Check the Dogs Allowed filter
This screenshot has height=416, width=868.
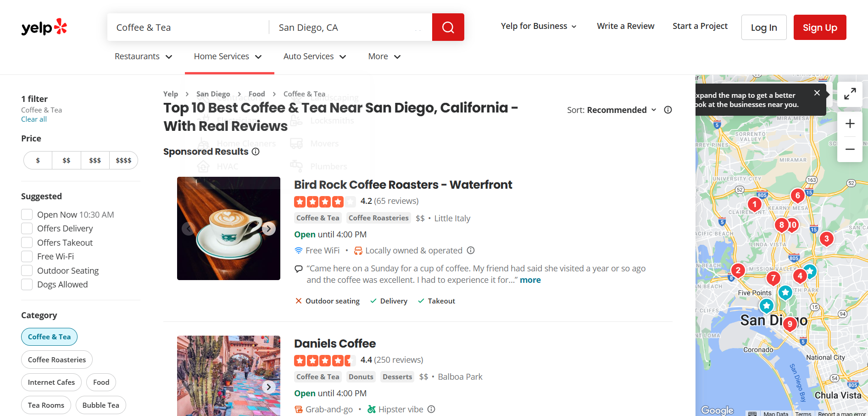[27, 284]
